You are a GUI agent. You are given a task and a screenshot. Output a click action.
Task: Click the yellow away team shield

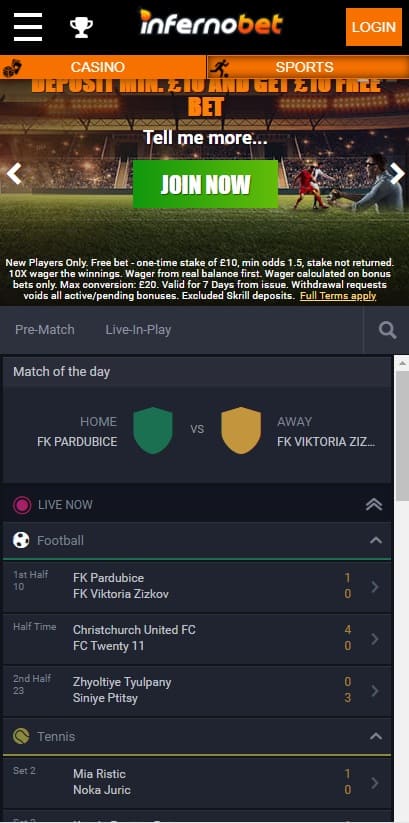point(241,430)
